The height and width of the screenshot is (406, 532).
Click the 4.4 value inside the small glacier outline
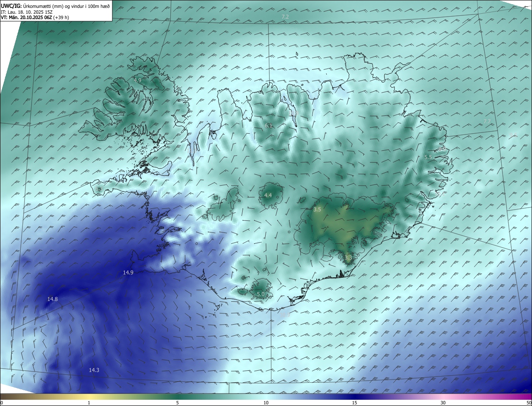(268, 195)
